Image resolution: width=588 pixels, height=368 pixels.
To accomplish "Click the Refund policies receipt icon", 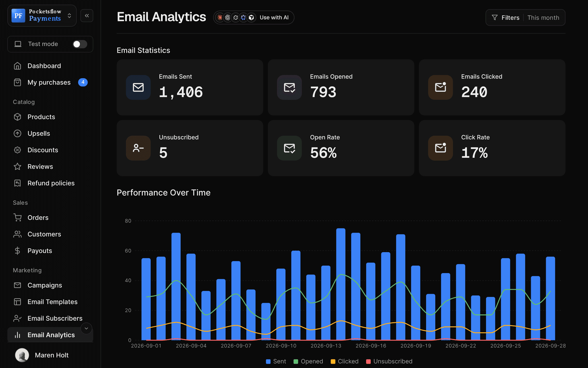I will 18,183.
